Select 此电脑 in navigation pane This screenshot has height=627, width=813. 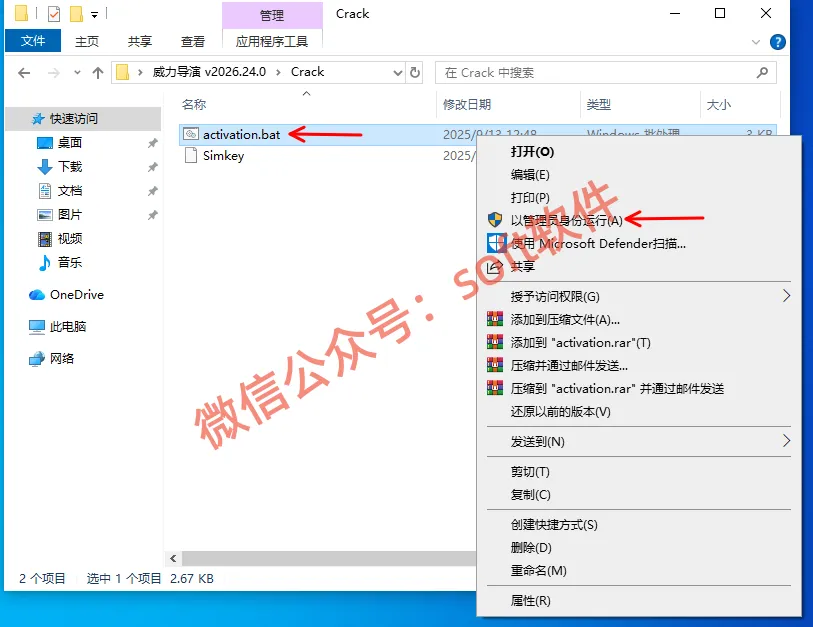(67, 327)
